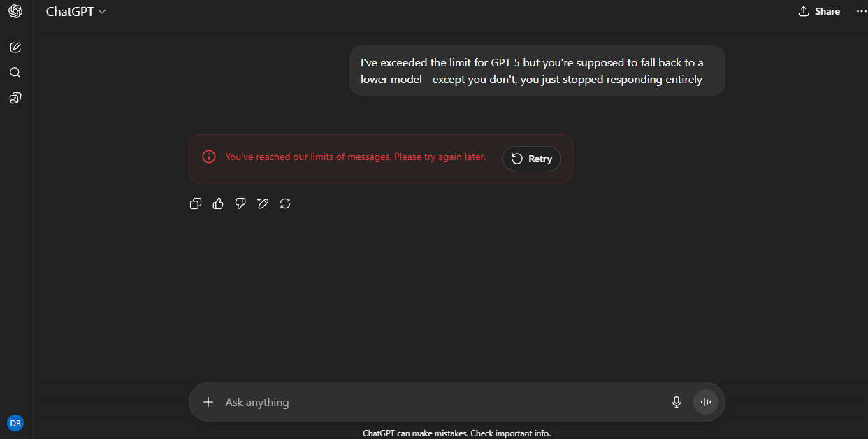The height and width of the screenshot is (439, 868).
Task: Give thumbs up to the response
Action: pyautogui.click(x=218, y=203)
